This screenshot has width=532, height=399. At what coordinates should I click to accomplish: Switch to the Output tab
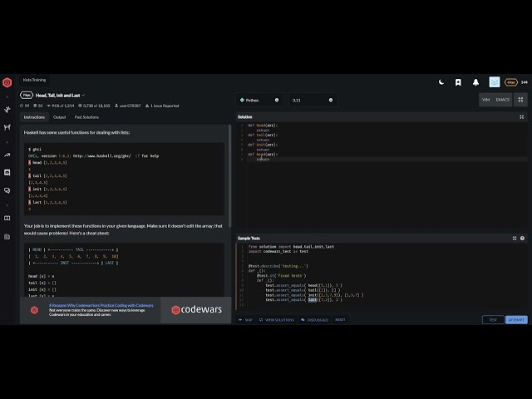(59, 117)
